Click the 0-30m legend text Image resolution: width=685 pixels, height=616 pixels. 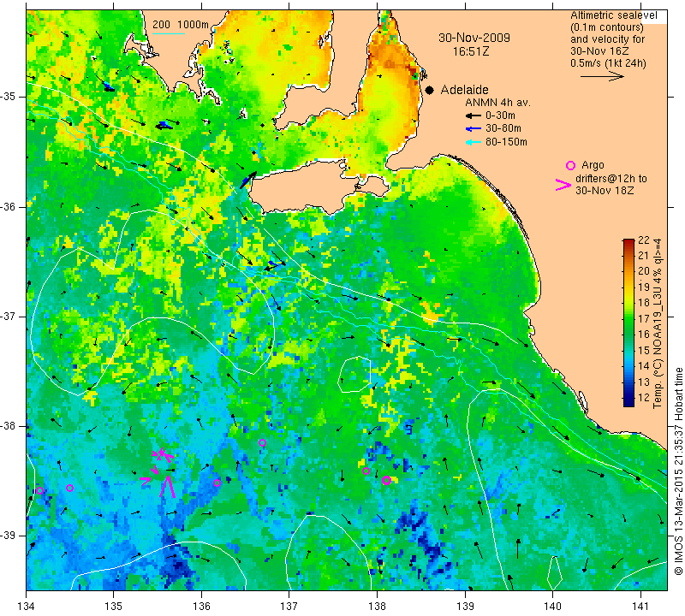pyautogui.click(x=500, y=115)
